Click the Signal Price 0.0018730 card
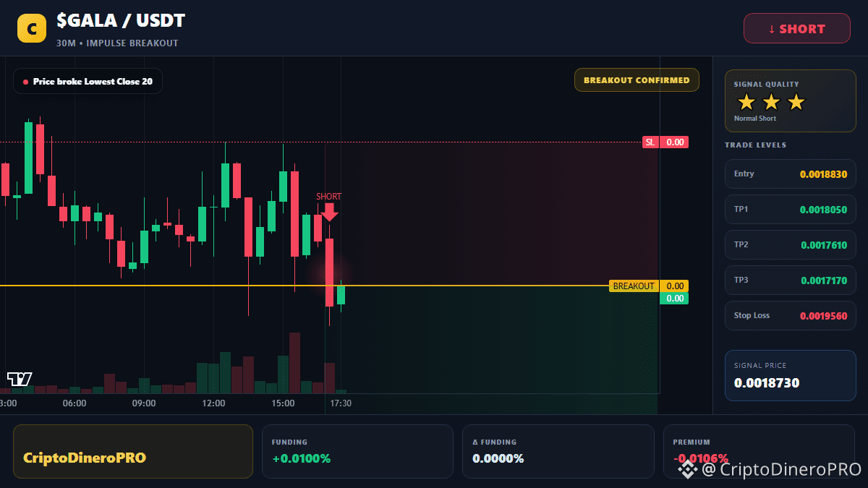The image size is (868, 488). 791,375
